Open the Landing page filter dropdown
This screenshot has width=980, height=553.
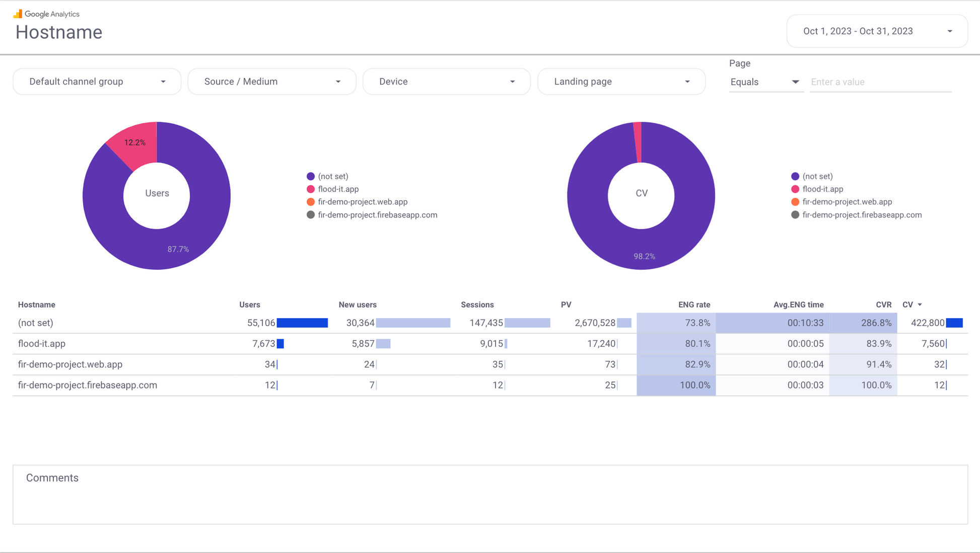[x=621, y=82]
